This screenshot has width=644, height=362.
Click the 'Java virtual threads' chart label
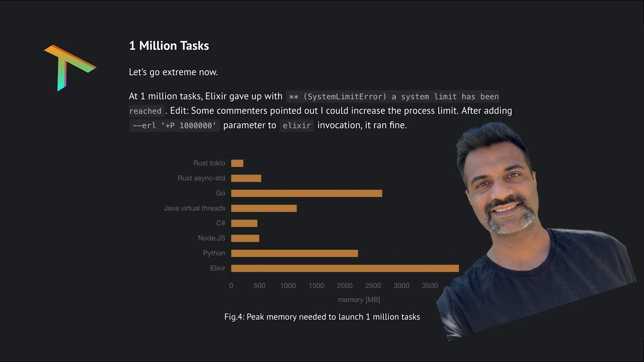click(x=195, y=208)
